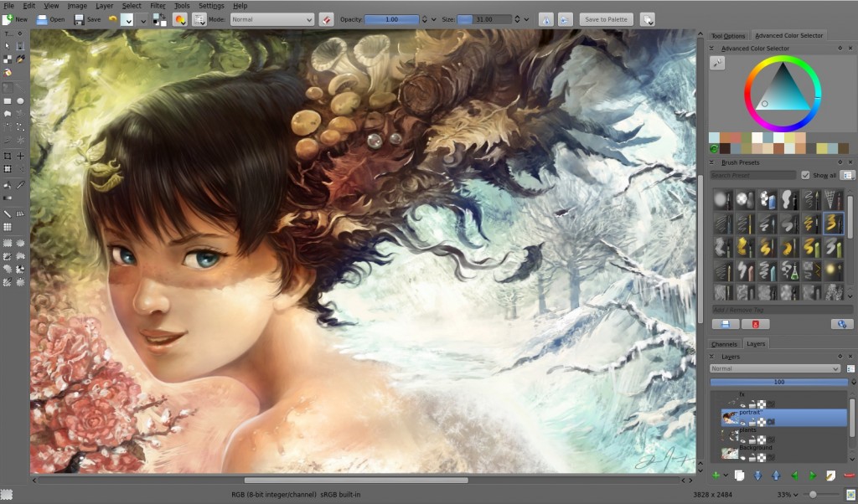Click the Save to Palette button

(606, 19)
